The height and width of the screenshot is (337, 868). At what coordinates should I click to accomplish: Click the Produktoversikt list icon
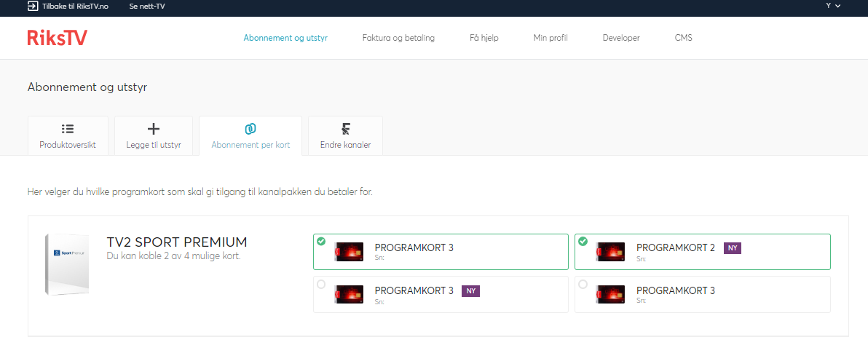(68, 129)
